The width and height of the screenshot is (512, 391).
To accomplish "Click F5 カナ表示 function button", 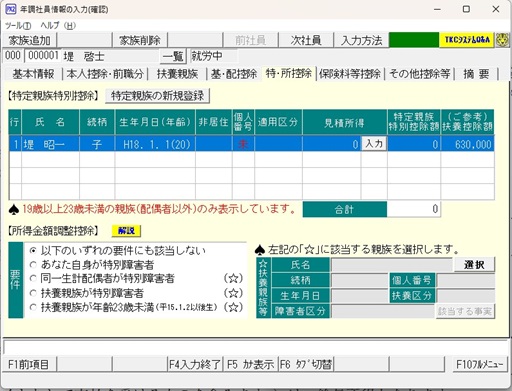I will click(x=250, y=364).
